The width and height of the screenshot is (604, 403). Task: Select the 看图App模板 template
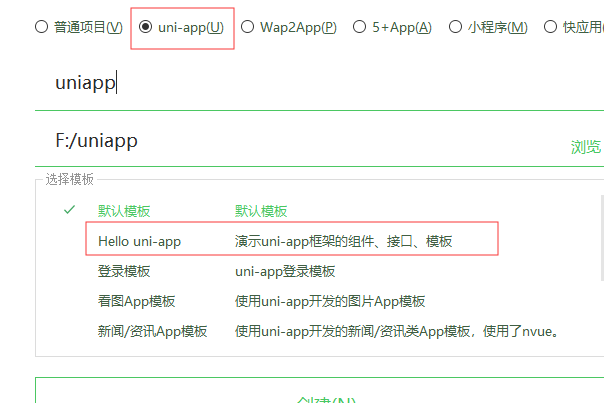pos(136,301)
